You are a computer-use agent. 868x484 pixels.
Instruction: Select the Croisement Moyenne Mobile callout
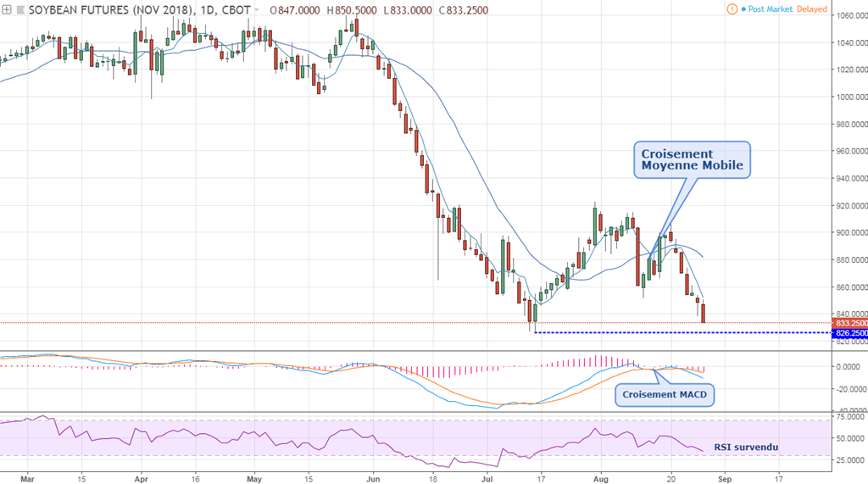pos(692,159)
